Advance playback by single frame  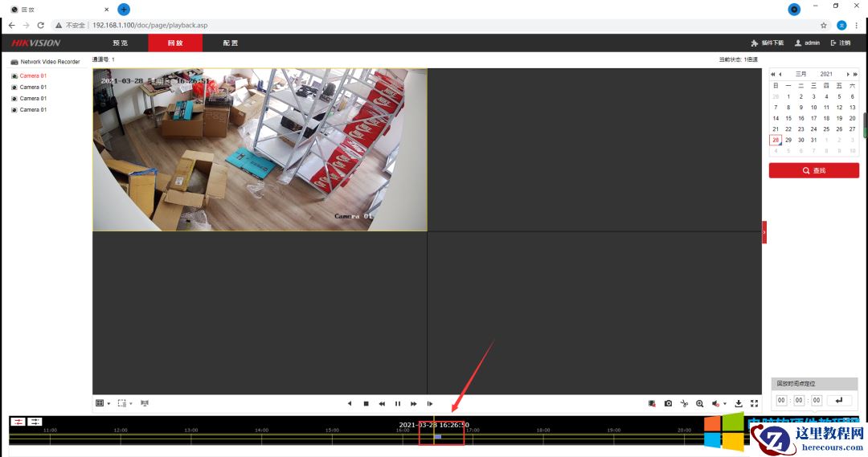(429, 403)
